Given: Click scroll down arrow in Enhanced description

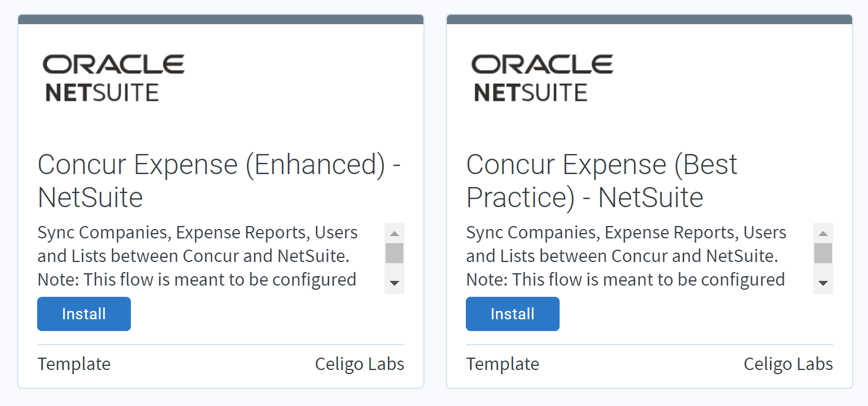Looking at the screenshot, I should pos(394,283).
